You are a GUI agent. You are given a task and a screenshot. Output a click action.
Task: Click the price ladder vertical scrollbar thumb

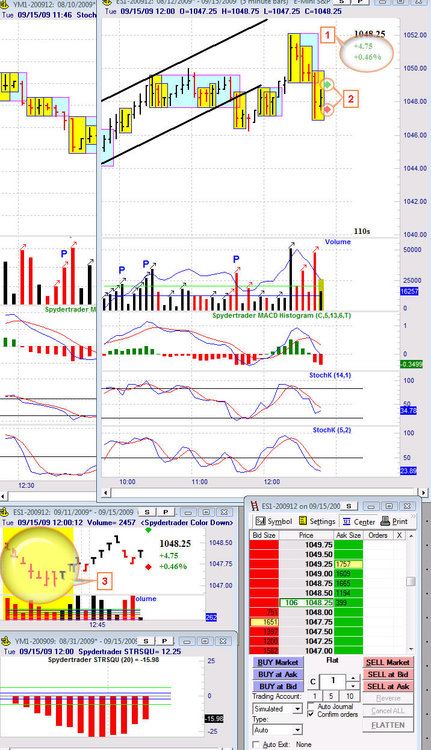click(x=410, y=581)
